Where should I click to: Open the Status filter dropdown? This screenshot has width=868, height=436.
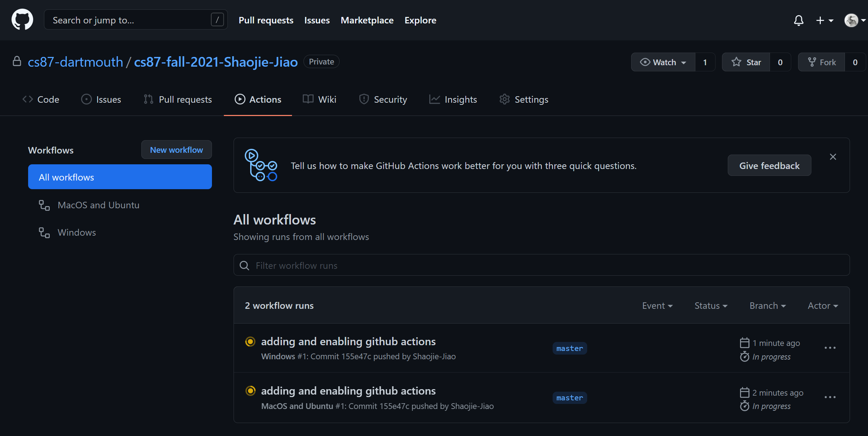(711, 306)
